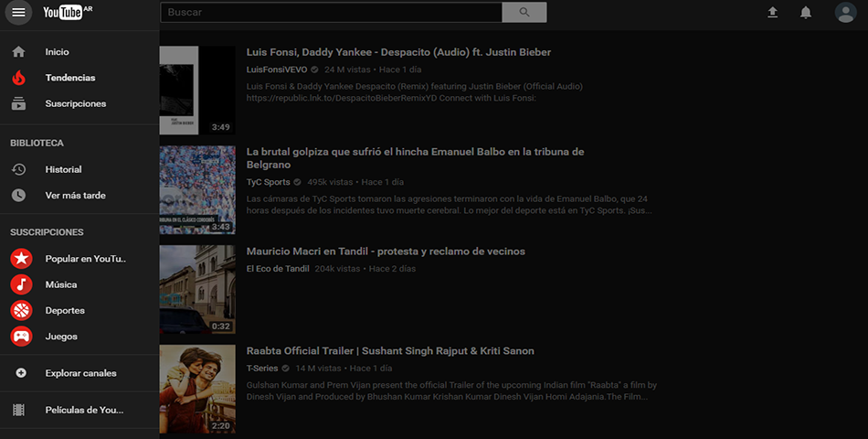868x439 pixels.
Task: Click the Inicio home icon
Action: point(19,51)
